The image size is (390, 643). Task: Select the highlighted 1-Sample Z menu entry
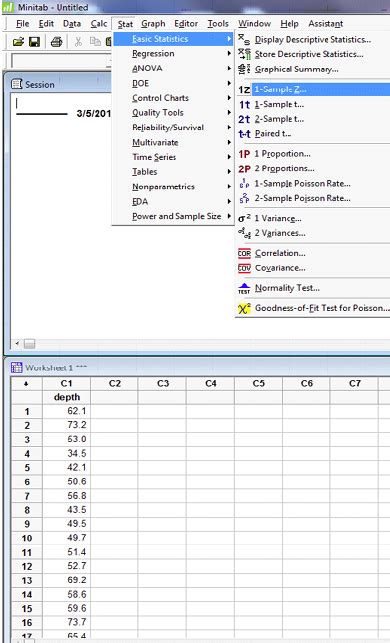click(320, 89)
